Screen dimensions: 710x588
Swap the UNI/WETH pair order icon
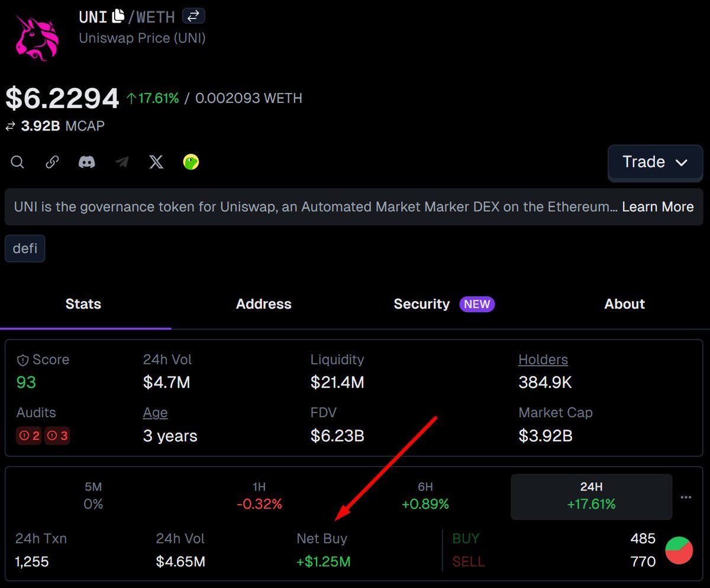pos(193,16)
